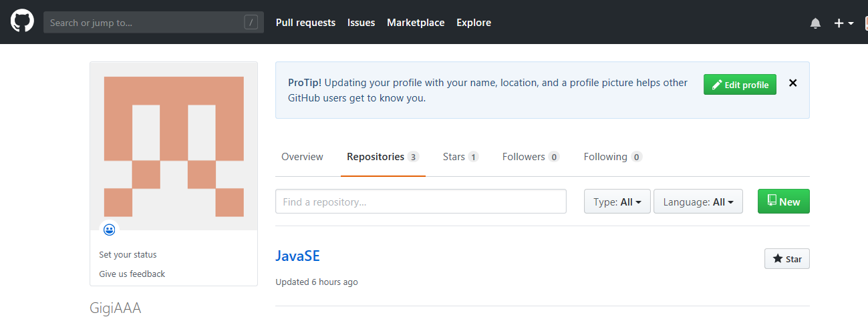
Task: Open the JavaSE repository link
Action: (298, 256)
